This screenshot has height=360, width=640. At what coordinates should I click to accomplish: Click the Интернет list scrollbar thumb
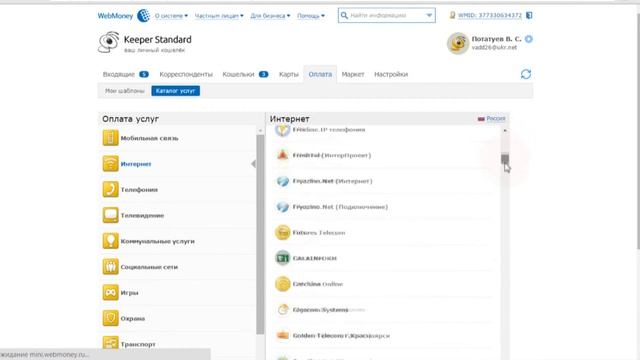pos(505,159)
